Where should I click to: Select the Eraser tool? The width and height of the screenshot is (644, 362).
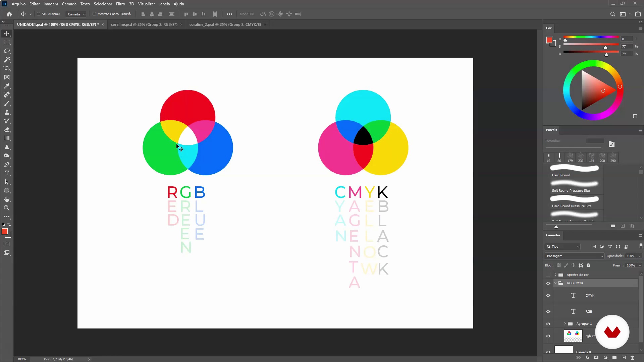pos(7,129)
